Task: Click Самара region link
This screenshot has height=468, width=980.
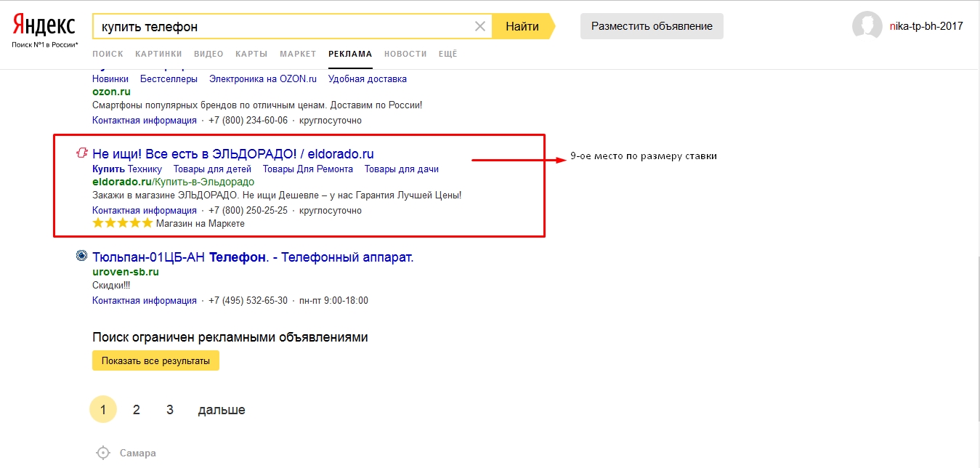Action: [138, 453]
